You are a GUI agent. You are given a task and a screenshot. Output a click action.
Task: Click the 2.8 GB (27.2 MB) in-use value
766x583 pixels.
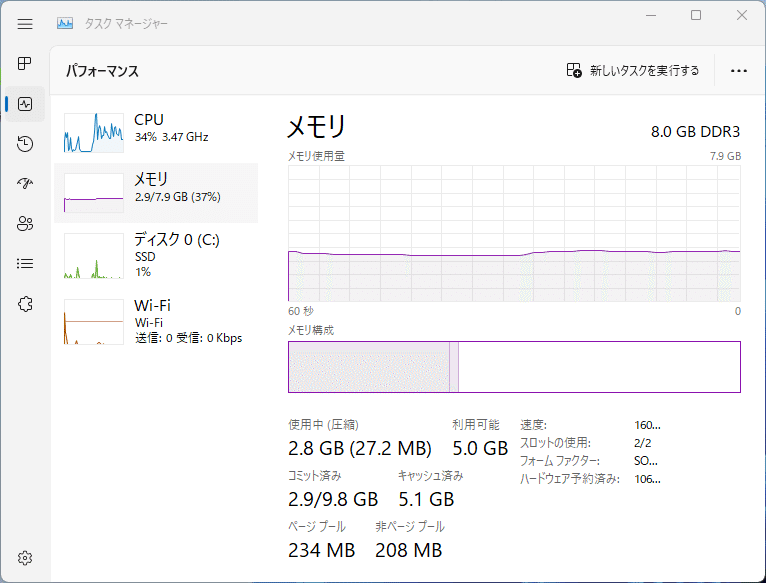pos(360,448)
